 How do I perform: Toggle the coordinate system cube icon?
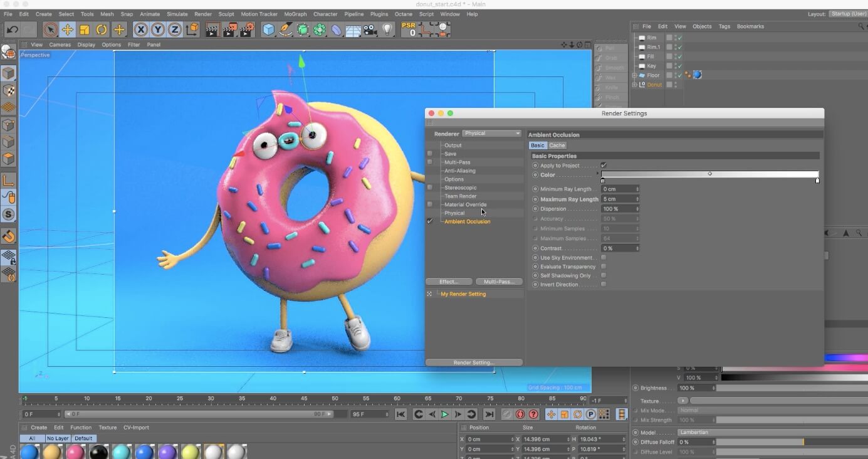point(192,29)
